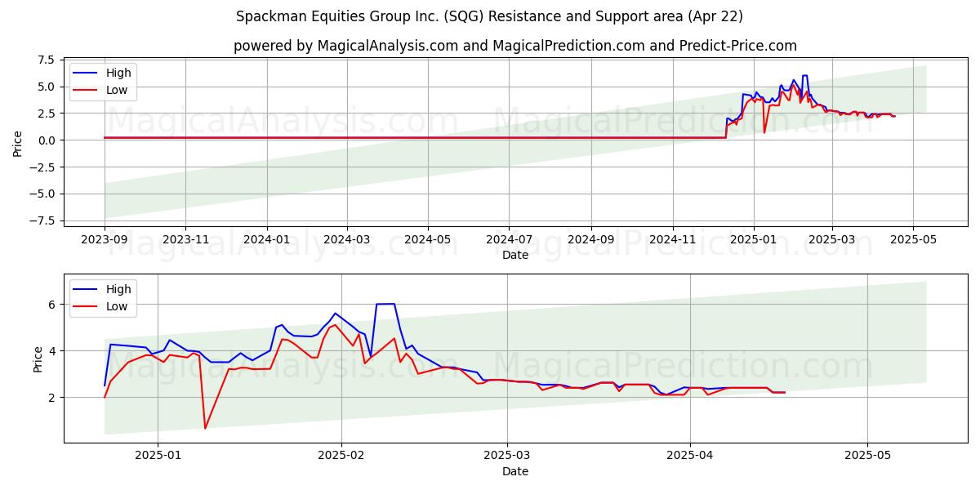Viewport: 980px width, 490px height.
Task: Click the '2024-05' date label on top axis
Action: point(428,239)
